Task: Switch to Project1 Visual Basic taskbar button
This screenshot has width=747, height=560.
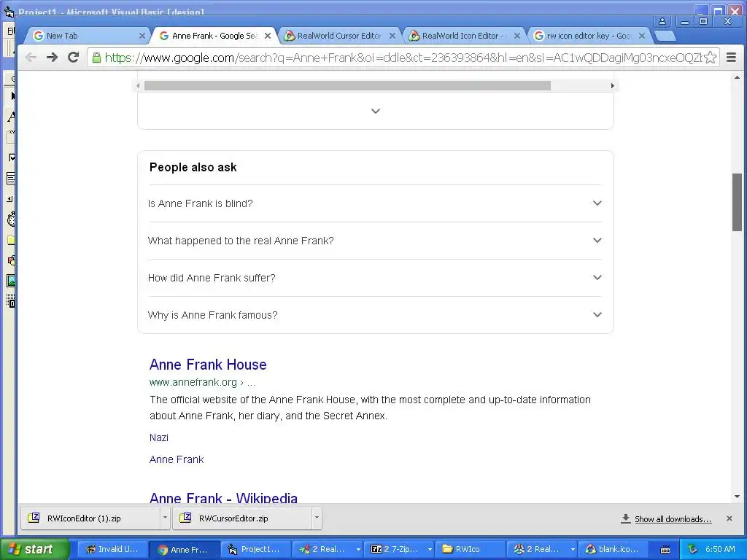Action: point(255,550)
